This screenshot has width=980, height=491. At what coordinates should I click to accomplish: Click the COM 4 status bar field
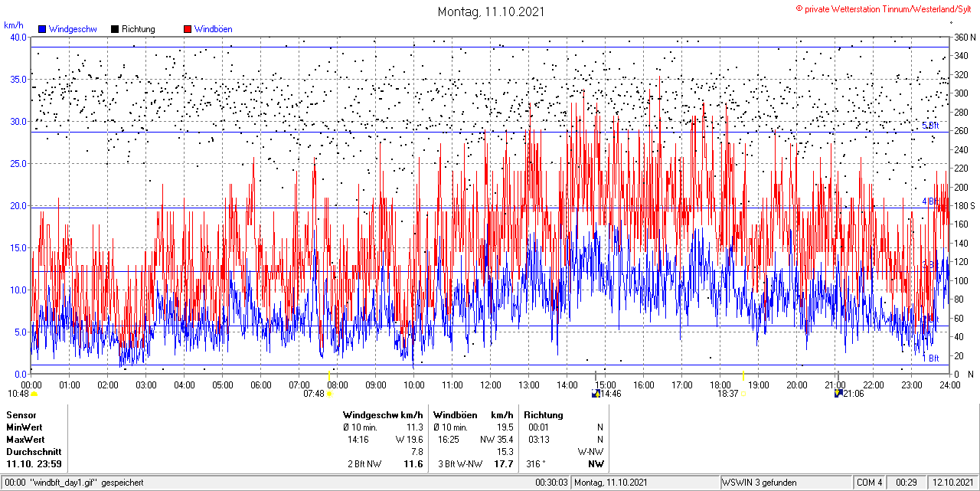pyautogui.click(x=870, y=483)
